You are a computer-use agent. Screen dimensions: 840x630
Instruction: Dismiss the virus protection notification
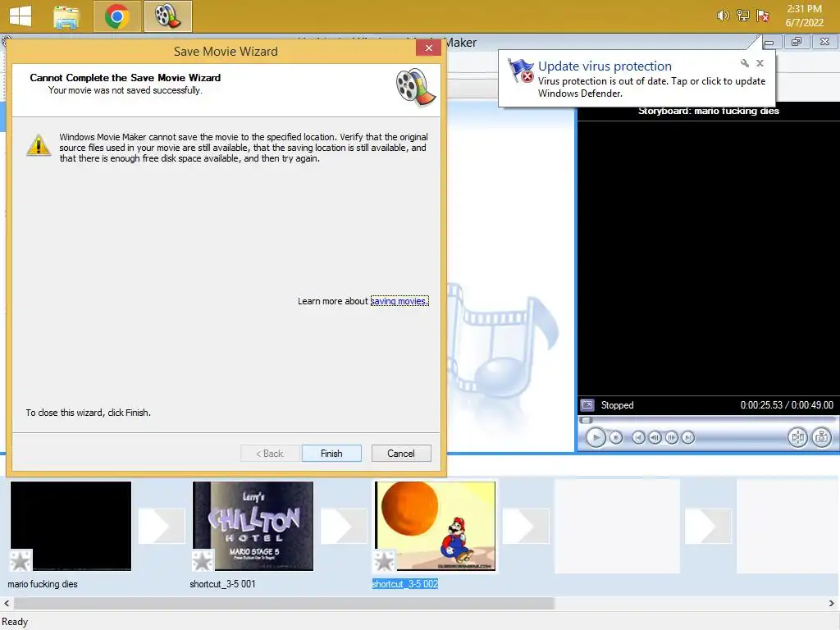point(760,63)
